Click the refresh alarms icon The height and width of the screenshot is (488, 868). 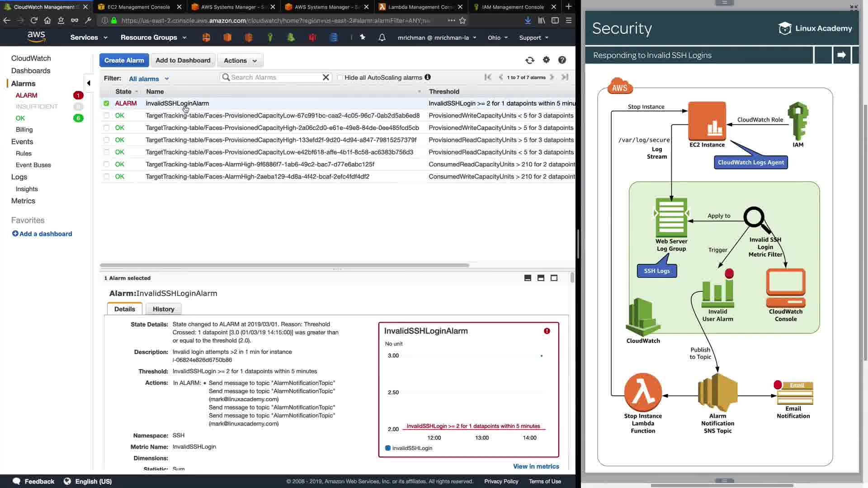pos(530,60)
